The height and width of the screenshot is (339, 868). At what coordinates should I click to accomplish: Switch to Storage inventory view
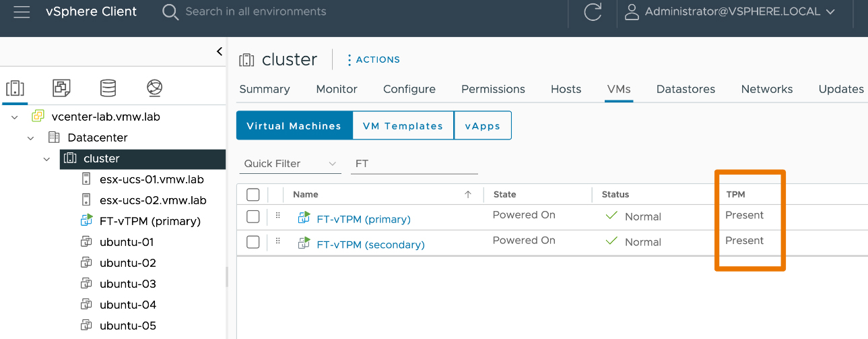point(108,88)
